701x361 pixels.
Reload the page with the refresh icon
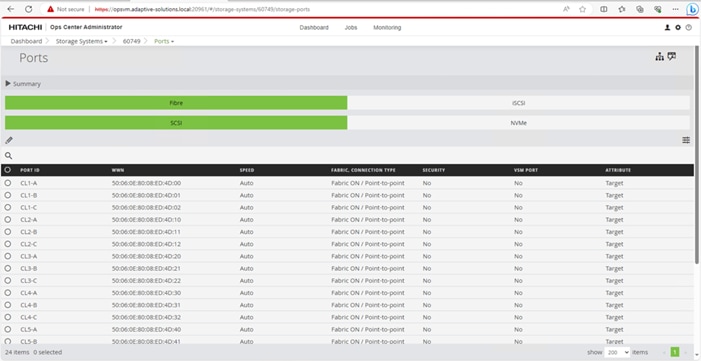28,9
